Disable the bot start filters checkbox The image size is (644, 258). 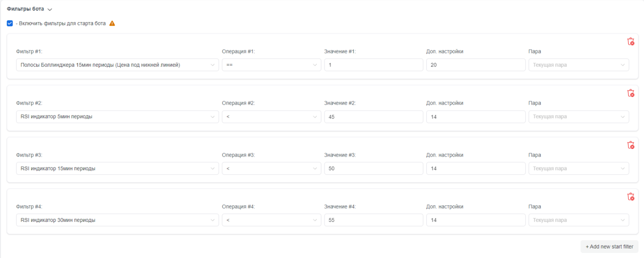pyautogui.click(x=10, y=23)
